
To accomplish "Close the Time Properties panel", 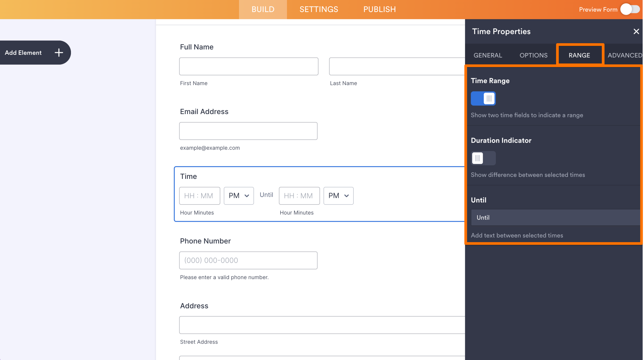I will point(636,31).
